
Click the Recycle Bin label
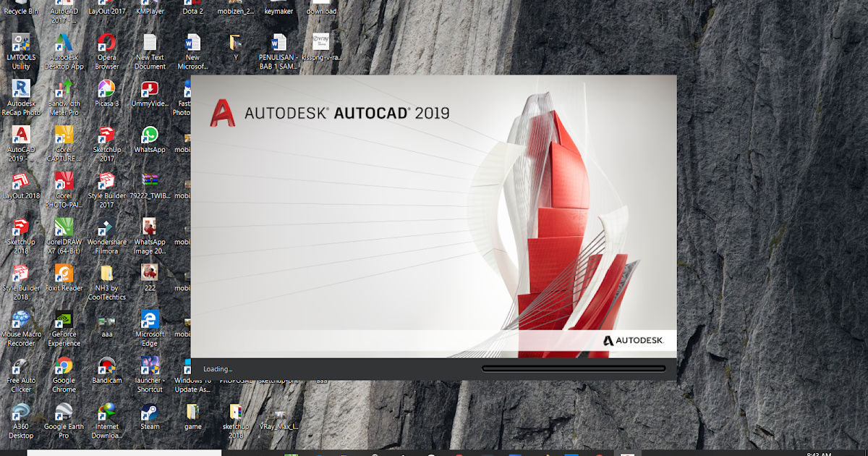pos(21,12)
